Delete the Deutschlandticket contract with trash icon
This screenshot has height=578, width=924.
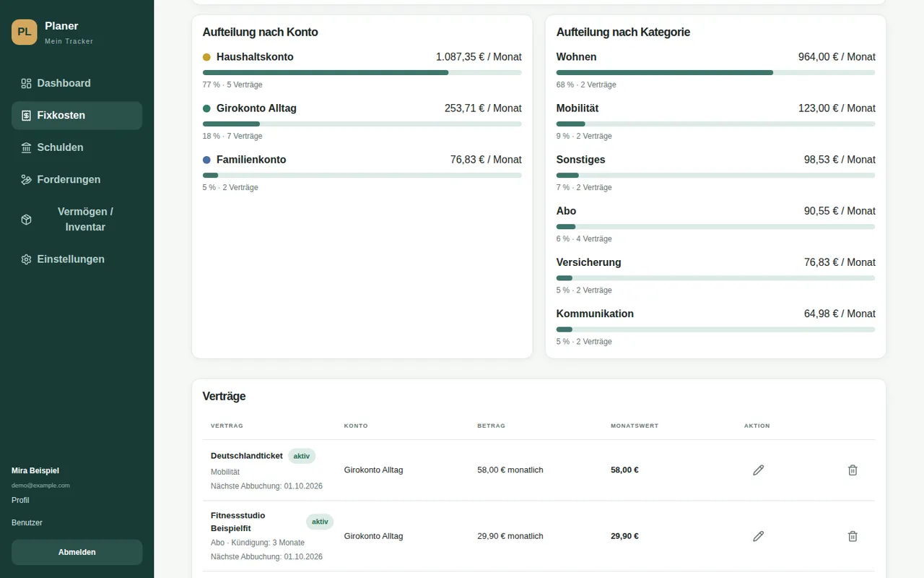click(x=853, y=470)
